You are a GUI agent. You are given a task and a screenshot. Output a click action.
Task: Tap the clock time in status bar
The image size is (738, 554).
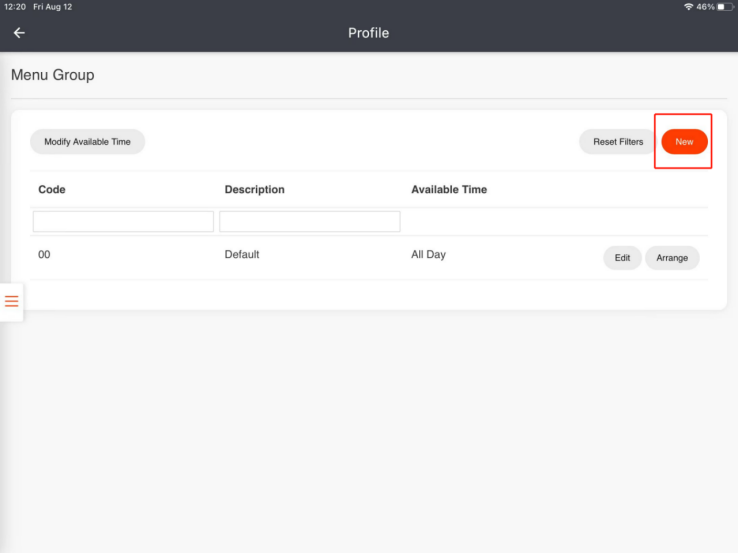(x=15, y=7)
